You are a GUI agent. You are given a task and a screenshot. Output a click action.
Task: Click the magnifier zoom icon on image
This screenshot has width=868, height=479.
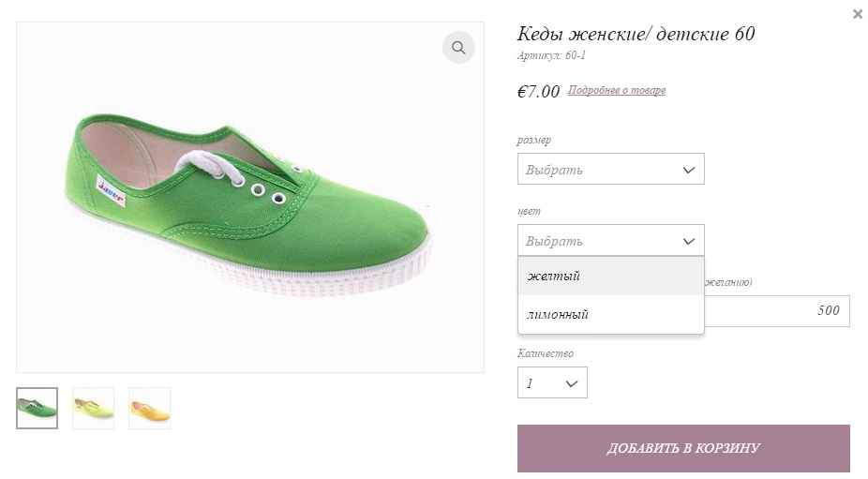pos(458,48)
